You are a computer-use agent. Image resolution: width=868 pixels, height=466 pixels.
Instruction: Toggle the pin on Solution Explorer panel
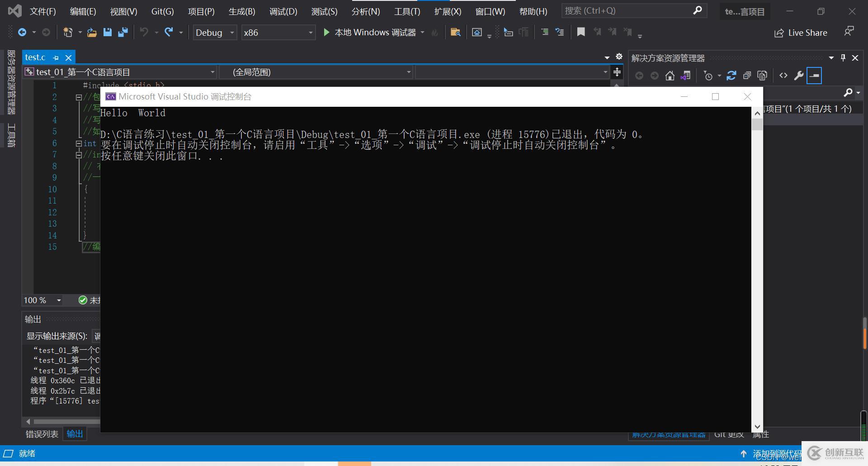tap(843, 57)
